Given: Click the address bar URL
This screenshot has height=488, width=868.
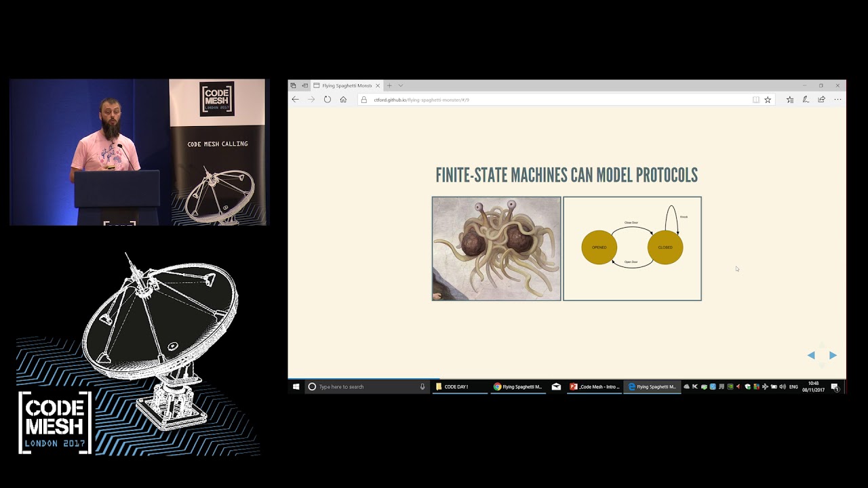Looking at the screenshot, I should pyautogui.click(x=421, y=100).
